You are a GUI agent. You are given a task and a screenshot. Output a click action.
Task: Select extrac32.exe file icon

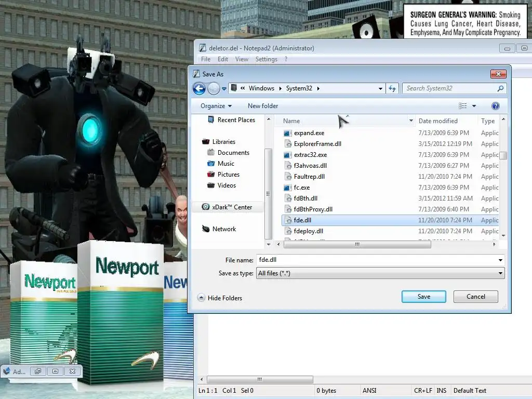point(287,155)
